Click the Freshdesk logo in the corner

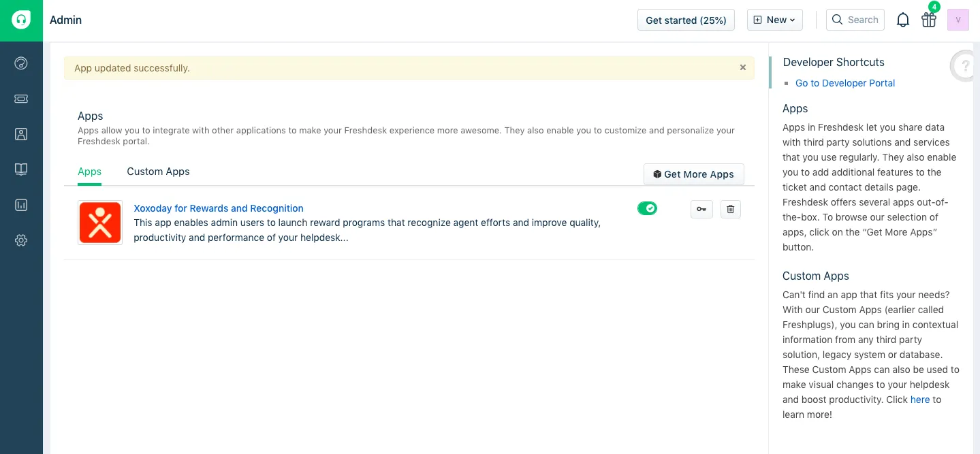click(20, 20)
